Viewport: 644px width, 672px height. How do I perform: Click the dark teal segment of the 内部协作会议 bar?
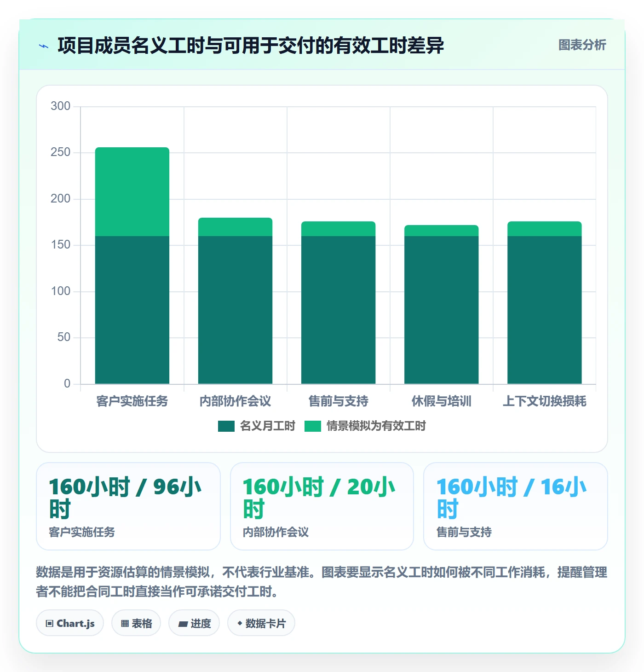pos(235,310)
